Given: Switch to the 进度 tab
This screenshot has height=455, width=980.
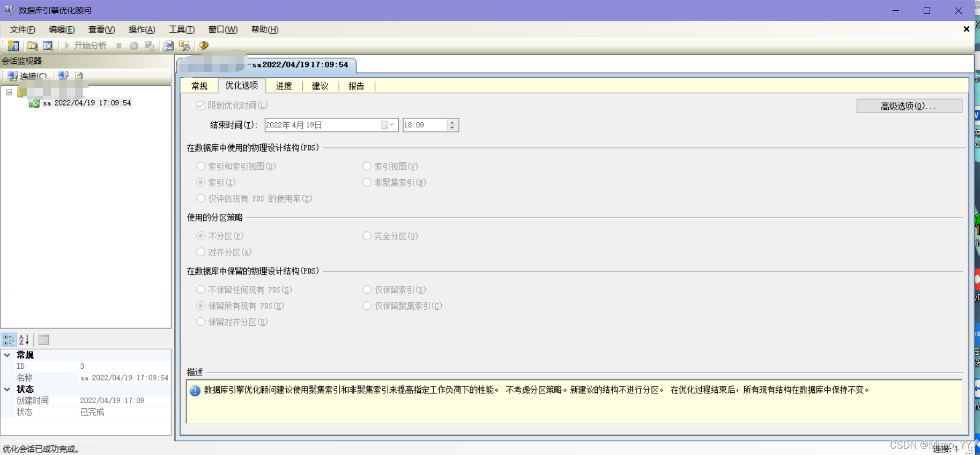Looking at the screenshot, I should 284,86.
